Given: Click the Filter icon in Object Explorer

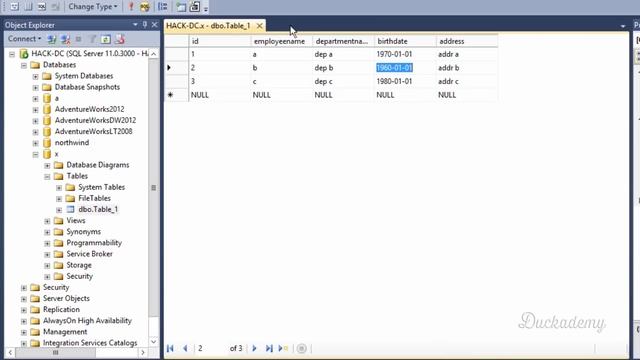Looking at the screenshot, I should 93,39.
